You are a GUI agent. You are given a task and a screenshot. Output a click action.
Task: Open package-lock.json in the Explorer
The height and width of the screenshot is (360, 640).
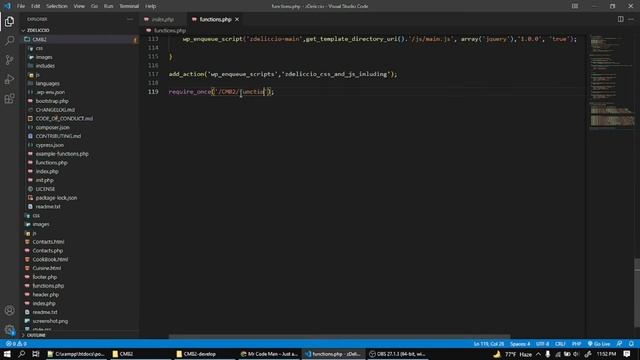[56, 198]
